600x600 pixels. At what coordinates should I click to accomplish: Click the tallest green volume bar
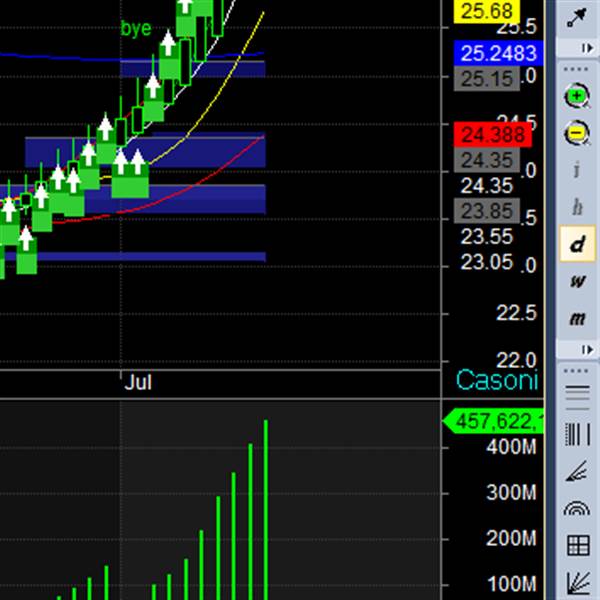(x=266, y=510)
